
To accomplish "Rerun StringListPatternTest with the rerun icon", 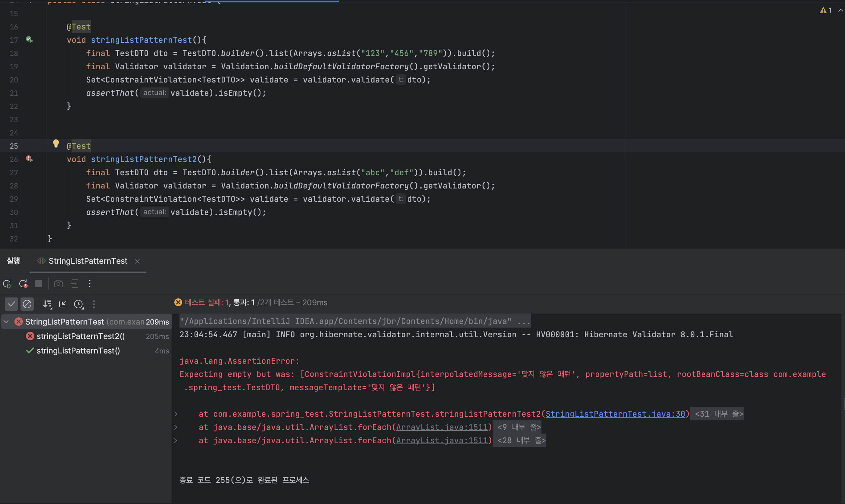I will tap(8, 284).
